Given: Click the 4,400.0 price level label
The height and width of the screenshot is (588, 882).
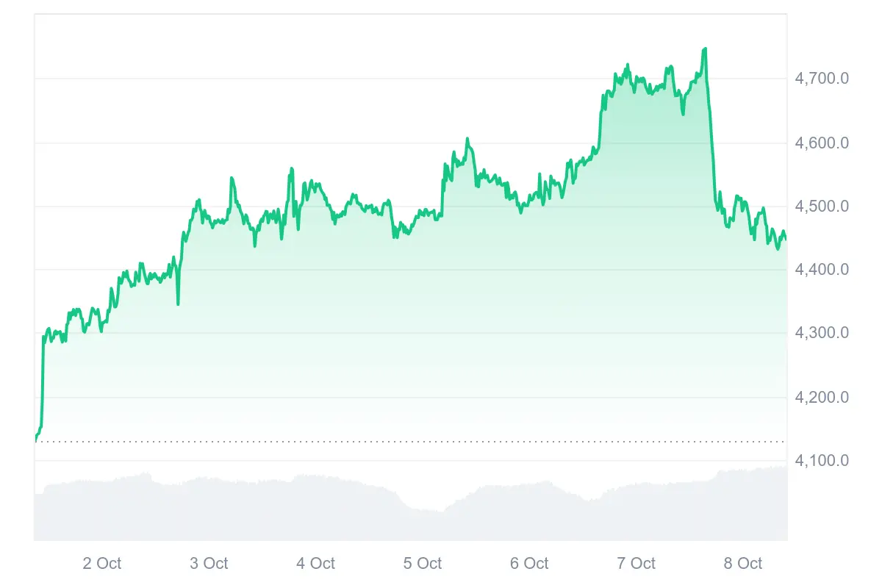Looking at the screenshot, I should pyautogui.click(x=822, y=270).
